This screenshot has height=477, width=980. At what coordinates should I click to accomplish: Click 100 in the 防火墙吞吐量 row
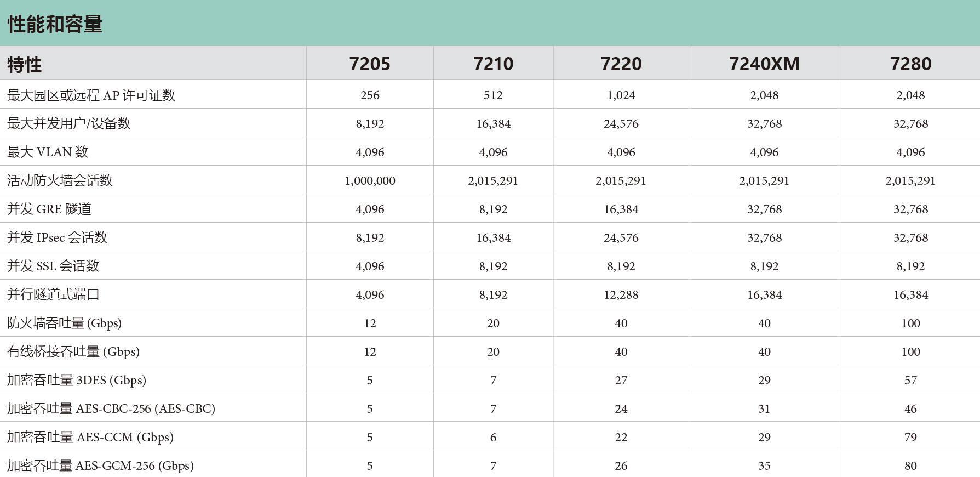[x=910, y=323]
